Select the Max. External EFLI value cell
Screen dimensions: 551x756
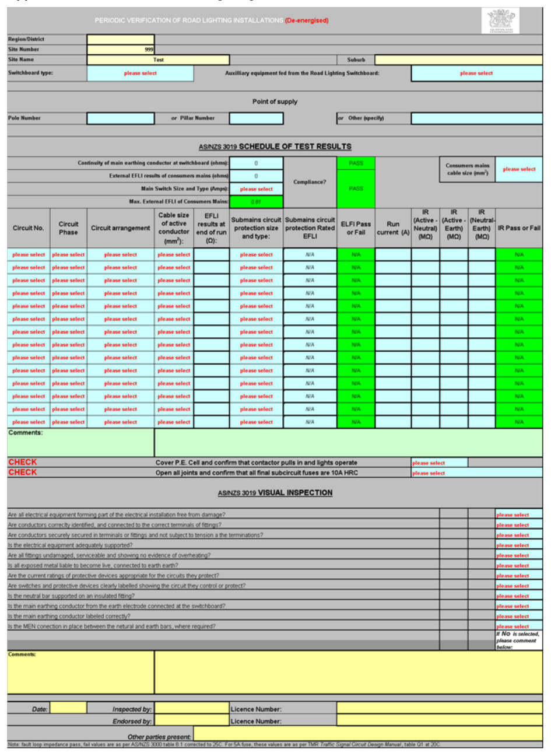(x=257, y=202)
